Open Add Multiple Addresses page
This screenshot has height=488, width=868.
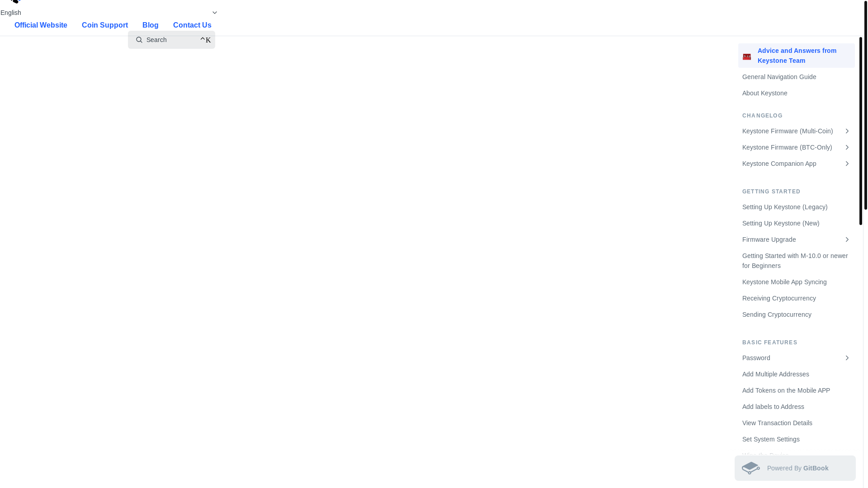click(796, 374)
